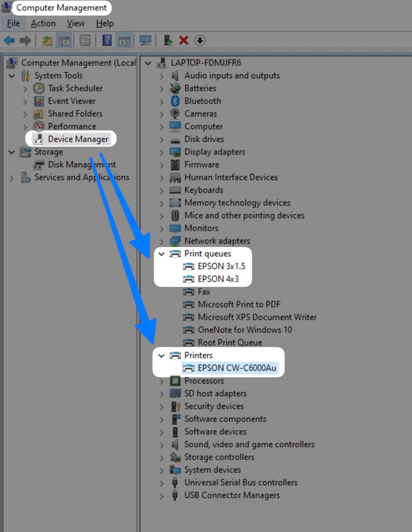Click Scan for hardware changes icon
This screenshot has height=532, width=412.
(145, 41)
